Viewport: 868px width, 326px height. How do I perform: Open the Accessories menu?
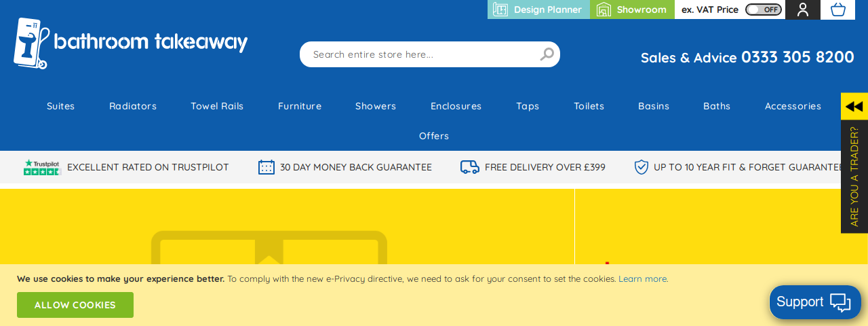pyautogui.click(x=793, y=106)
